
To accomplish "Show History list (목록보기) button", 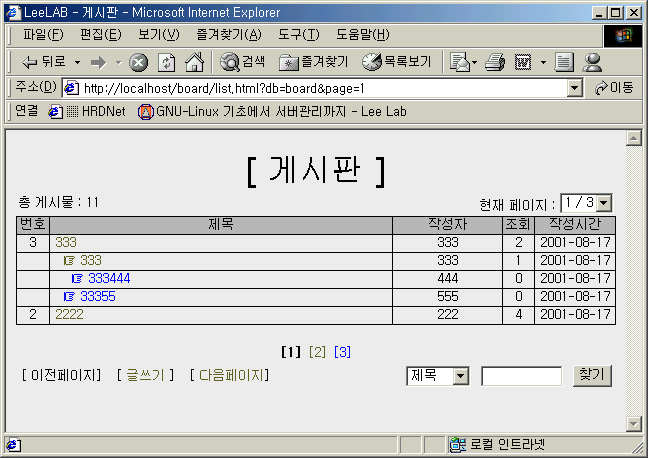I will click(397, 62).
